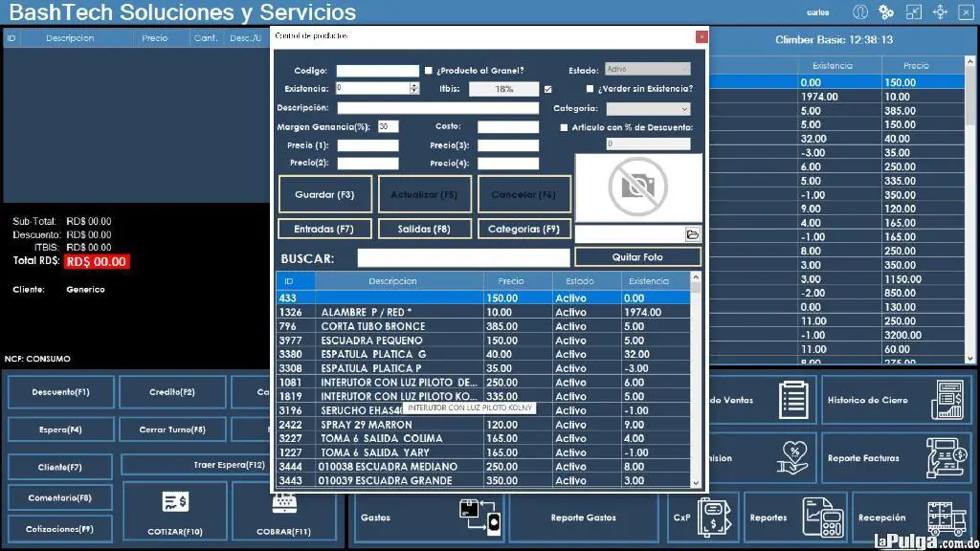Viewport: 980px width, 551px height.
Task: Toggle the Itbis 18% checkbox
Action: pyautogui.click(x=548, y=89)
